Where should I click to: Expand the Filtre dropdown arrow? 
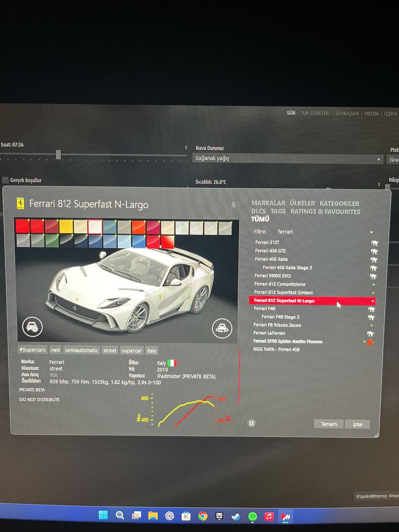(371, 233)
